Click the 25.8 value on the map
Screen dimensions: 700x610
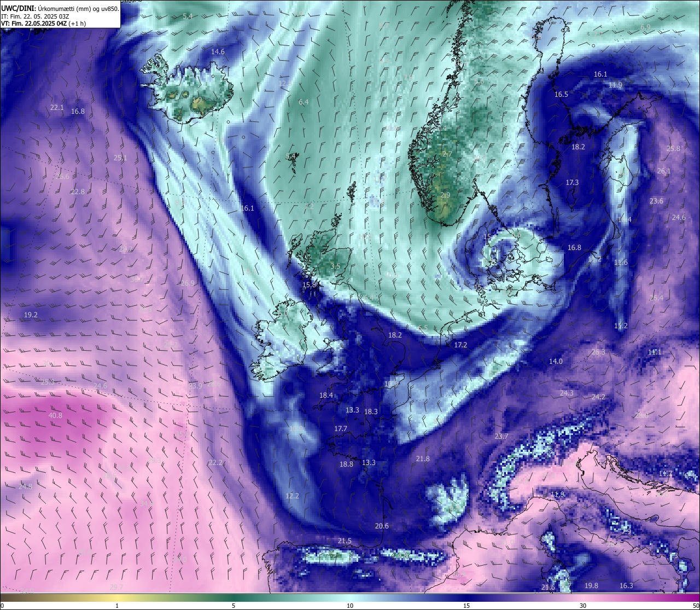pos(673,148)
